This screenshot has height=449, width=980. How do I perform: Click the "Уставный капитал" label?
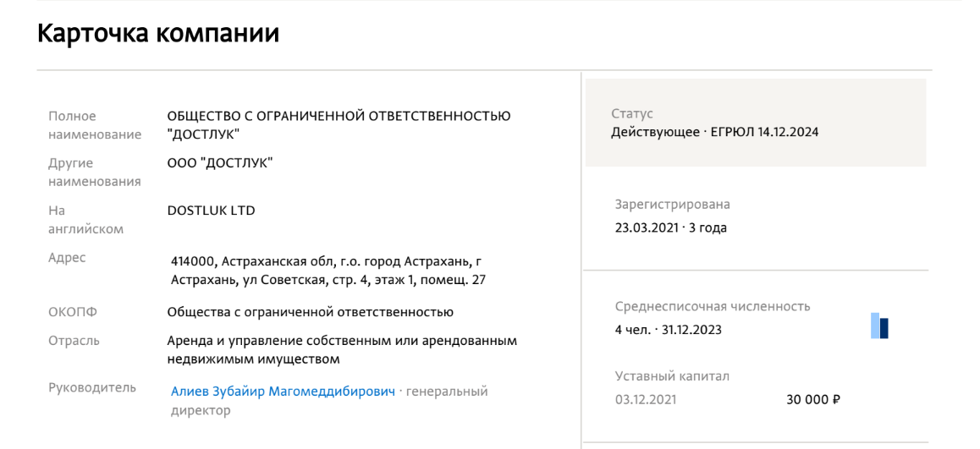[x=672, y=376]
